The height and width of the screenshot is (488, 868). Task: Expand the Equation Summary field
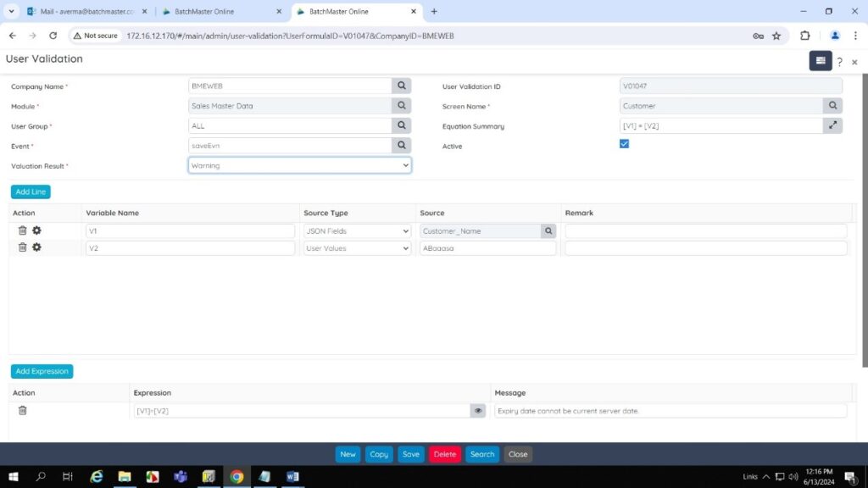coord(832,125)
